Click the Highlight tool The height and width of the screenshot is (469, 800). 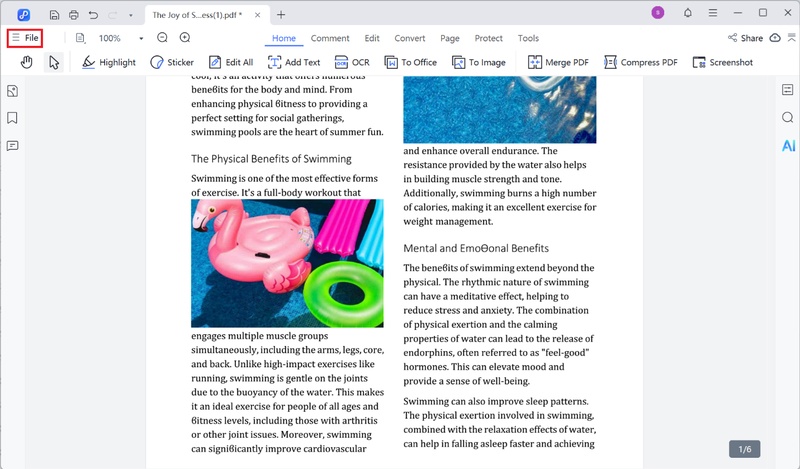[108, 62]
